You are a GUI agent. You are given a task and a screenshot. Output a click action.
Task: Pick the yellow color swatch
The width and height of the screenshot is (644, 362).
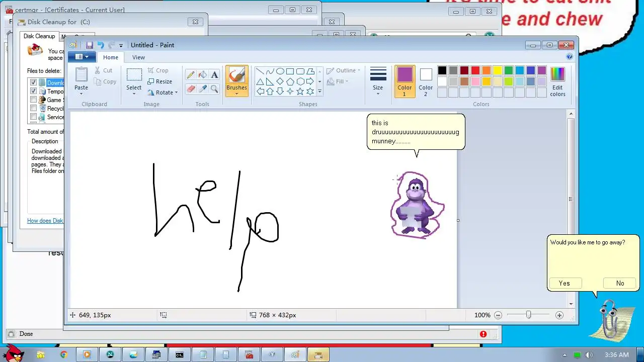click(x=497, y=70)
